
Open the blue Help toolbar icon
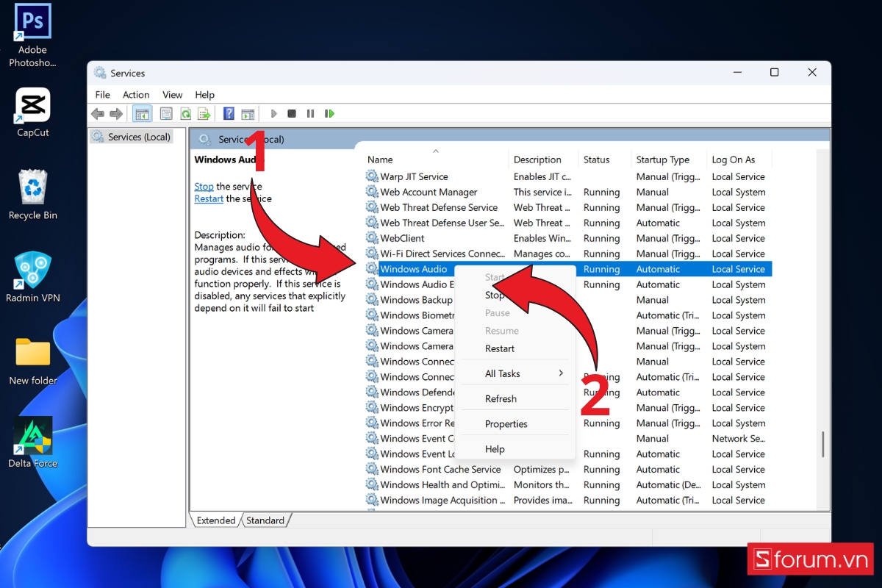tap(229, 114)
